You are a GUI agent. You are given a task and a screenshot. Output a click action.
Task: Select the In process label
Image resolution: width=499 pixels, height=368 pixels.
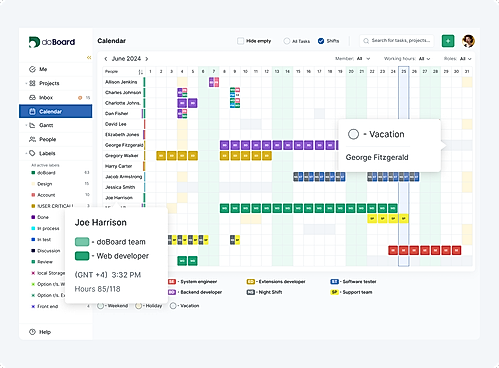pyautogui.click(x=48, y=228)
